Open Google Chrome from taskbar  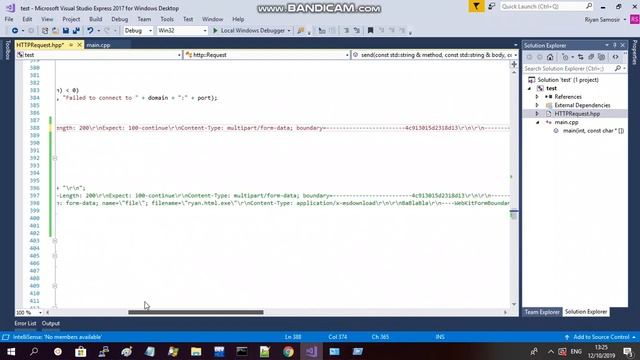tap(288, 352)
